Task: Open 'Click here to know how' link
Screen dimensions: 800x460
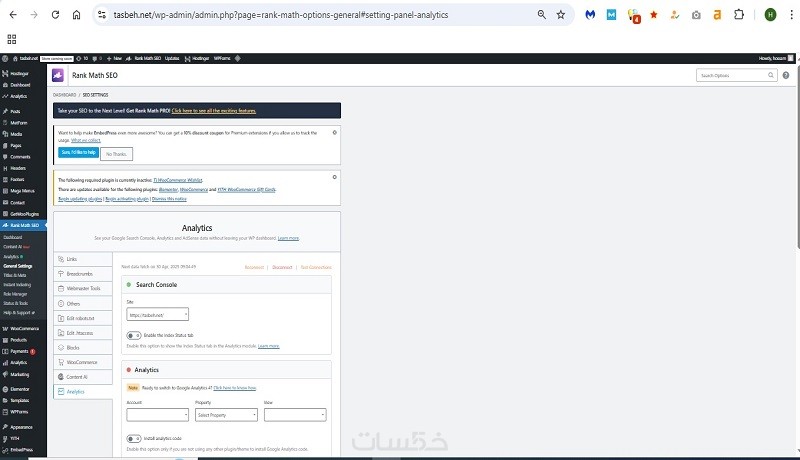Action: (235, 388)
